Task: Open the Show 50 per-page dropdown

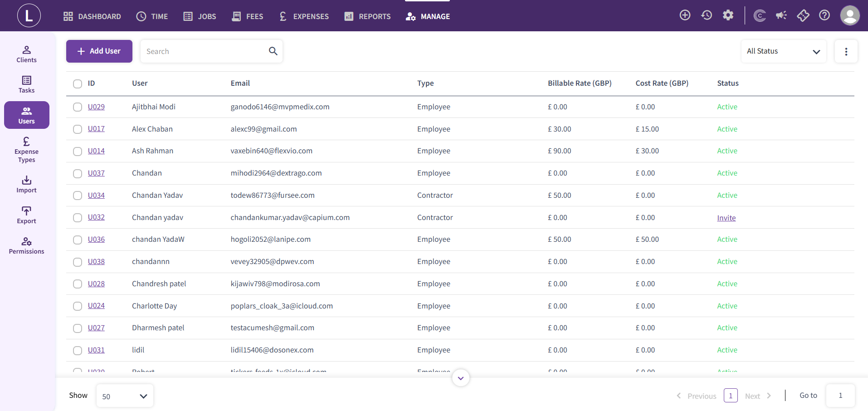Action: [125, 396]
